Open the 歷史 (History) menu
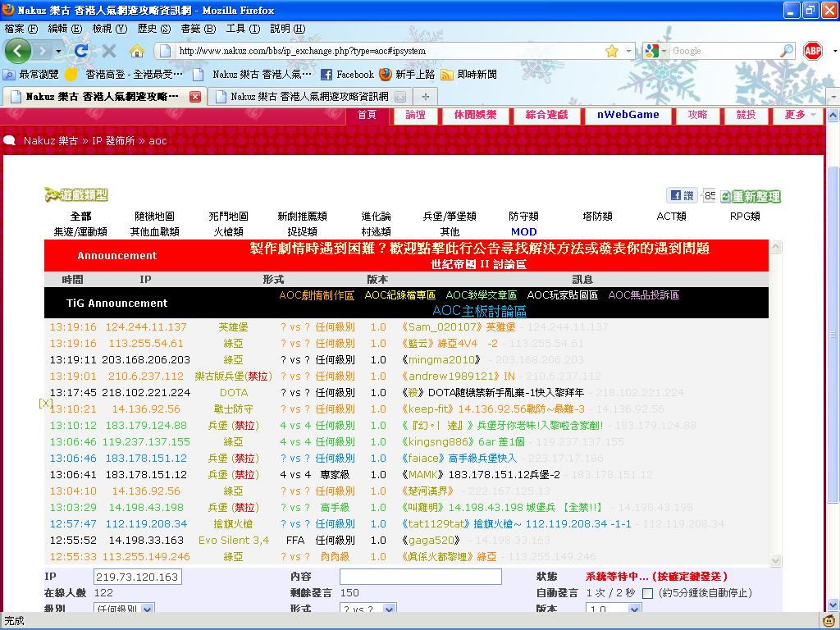840x630 pixels. pos(153,29)
